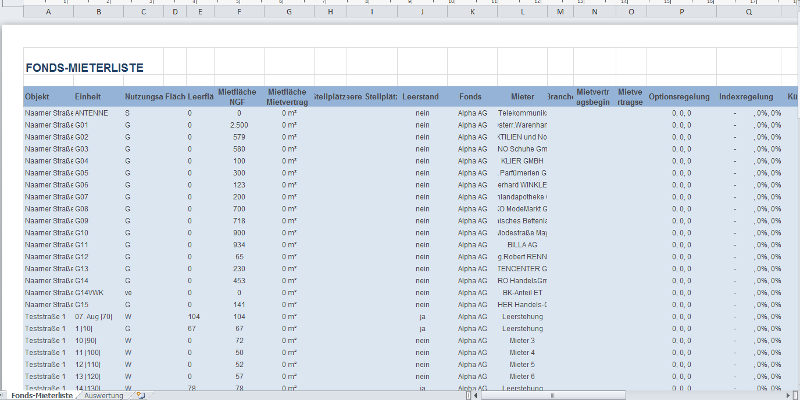The height and width of the screenshot is (400, 800).
Task: Click the Optionsregelung header cell
Action: (682, 96)
